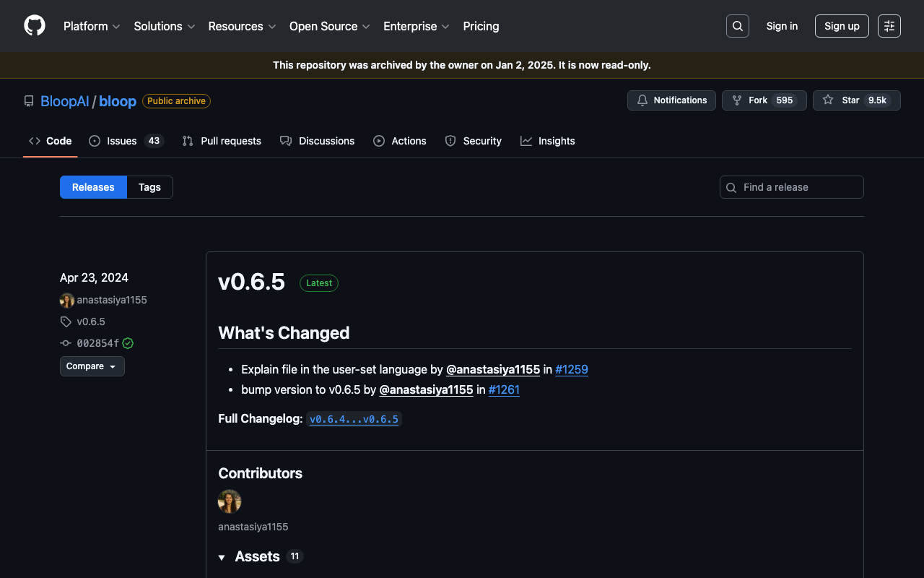Click the verified commit checkmark badge
924x578 pixels.
click(x=128, y=343)
